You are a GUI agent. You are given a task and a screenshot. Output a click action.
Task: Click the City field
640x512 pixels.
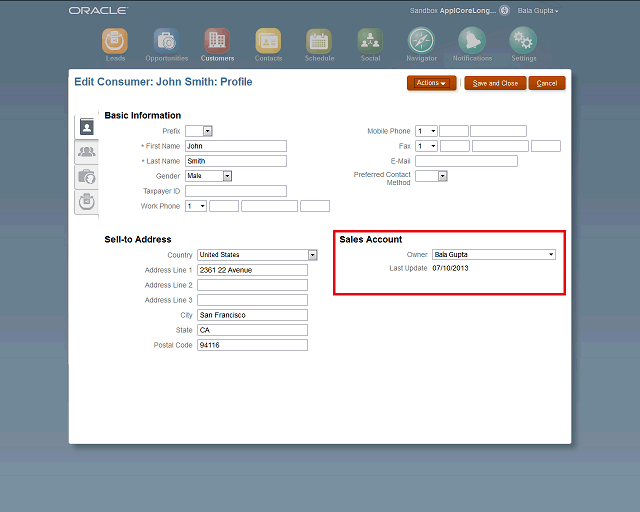(x=253, y=315)
